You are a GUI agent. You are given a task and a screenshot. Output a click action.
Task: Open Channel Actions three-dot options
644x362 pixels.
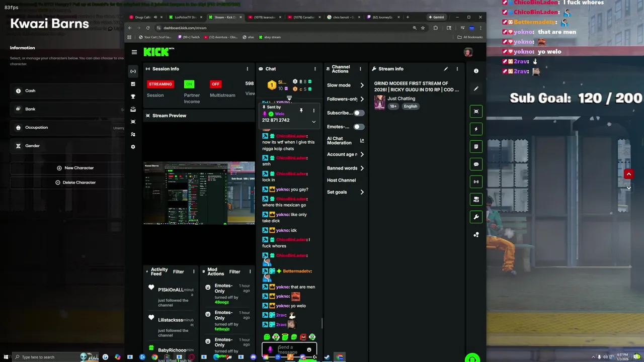360,69
